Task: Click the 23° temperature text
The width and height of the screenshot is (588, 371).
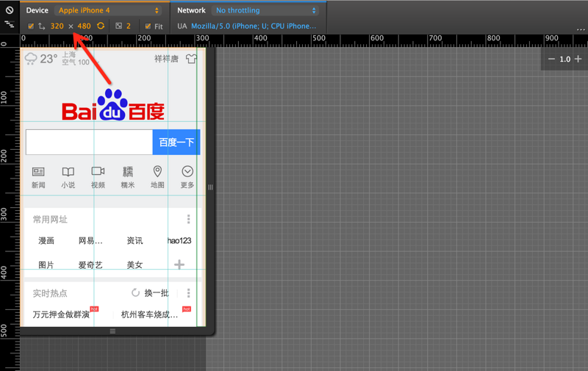Action: coord(49,59)
